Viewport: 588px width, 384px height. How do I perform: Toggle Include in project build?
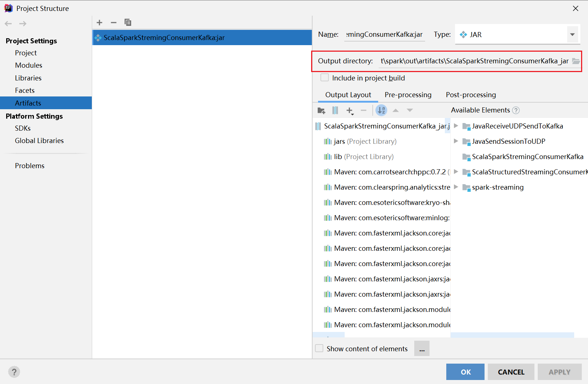tap(325, 78)
